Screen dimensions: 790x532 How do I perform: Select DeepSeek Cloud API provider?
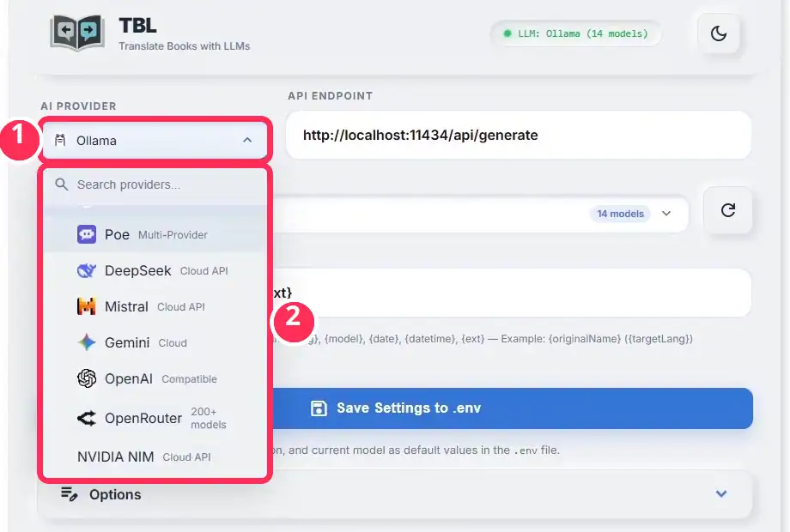point(155,271)
